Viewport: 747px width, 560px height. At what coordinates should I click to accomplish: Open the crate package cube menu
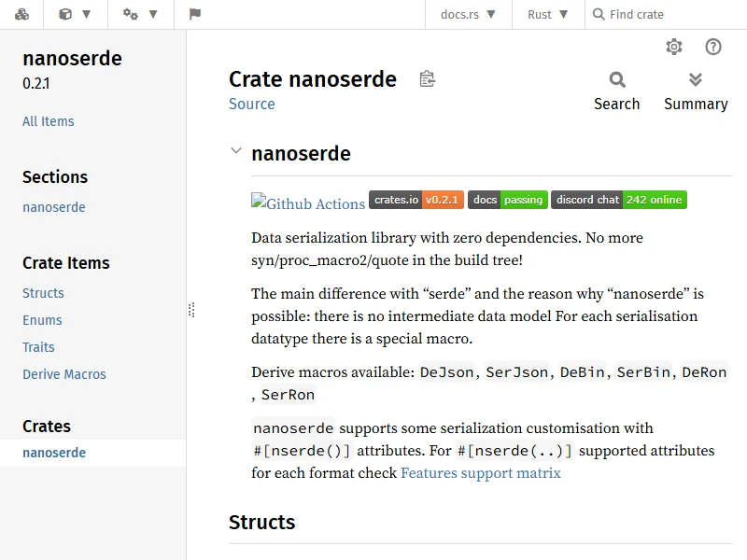click(x=75, y=15)
